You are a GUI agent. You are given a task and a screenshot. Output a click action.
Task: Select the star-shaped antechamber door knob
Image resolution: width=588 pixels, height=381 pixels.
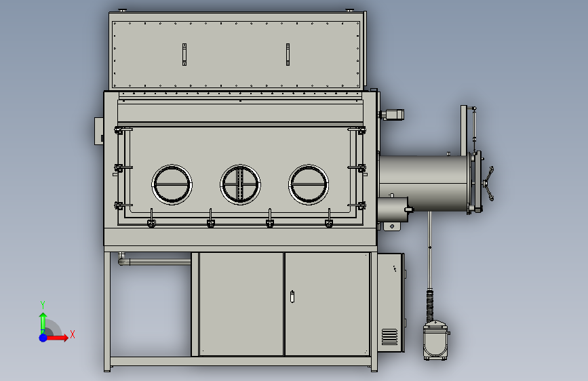(489, 184)
